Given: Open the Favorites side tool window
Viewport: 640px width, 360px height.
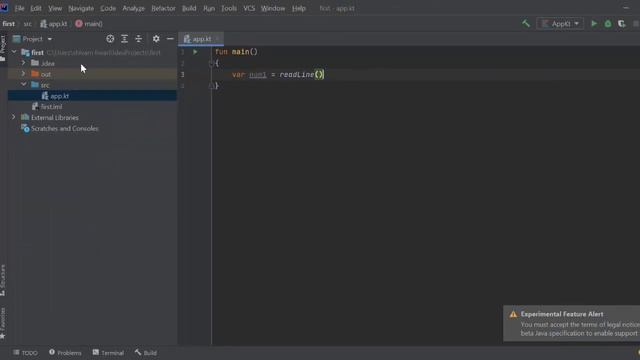Looking at the screenshot, I should point(3,323).
